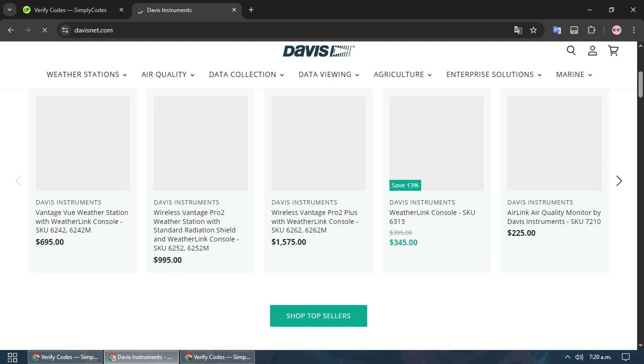Click the page vertical scrollbar thumb

(641, 84)
